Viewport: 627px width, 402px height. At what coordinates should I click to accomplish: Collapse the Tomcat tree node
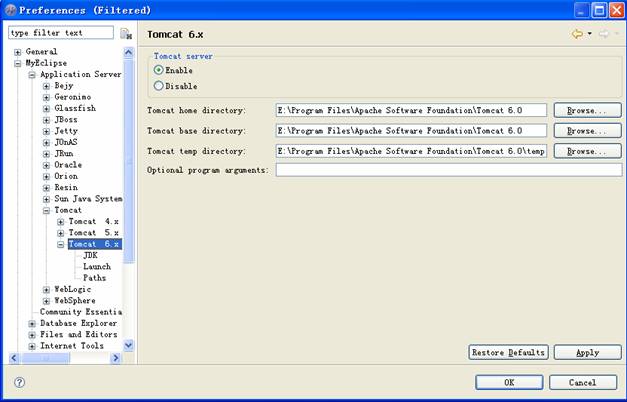pos(46,210)
